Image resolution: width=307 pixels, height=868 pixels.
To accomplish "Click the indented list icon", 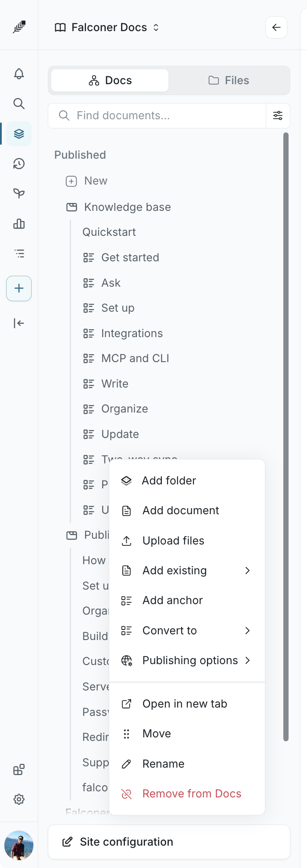I will [19, 253].
